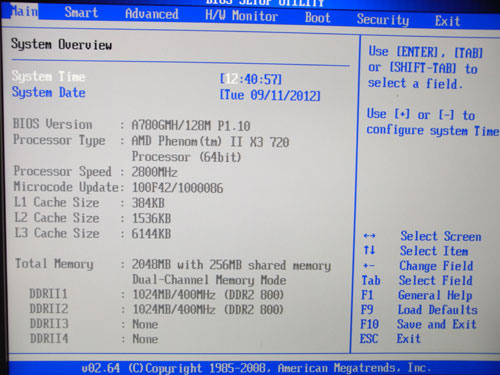Click the System Overview heading
This screenshot has height=375, width=500.
point(62,44)
